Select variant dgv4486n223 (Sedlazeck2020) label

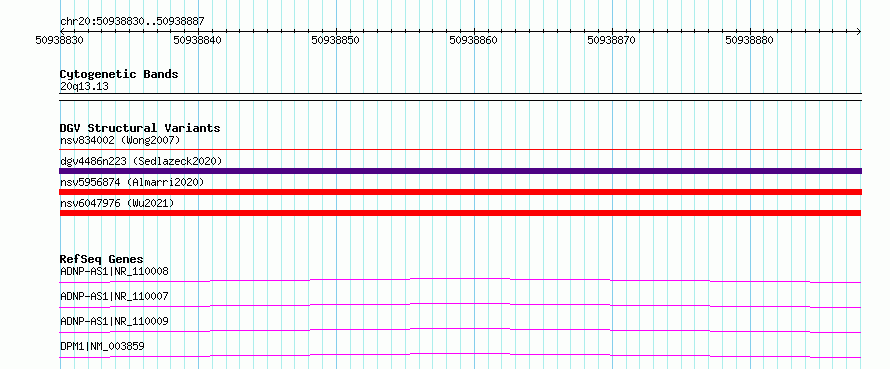click(x=141, y=161)
